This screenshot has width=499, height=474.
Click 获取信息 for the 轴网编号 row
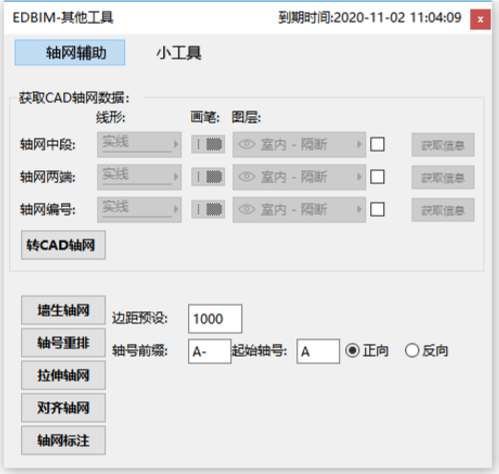click(x=443, y=210)
